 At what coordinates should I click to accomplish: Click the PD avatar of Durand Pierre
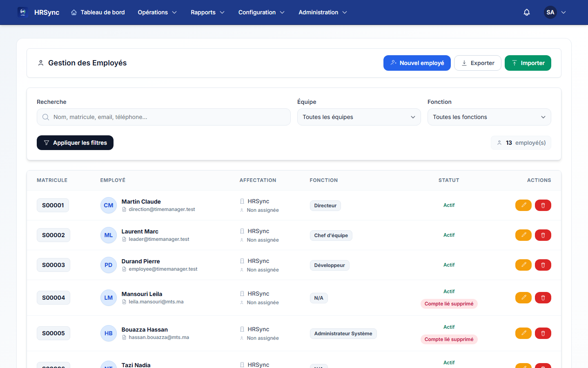pos(109,265)
